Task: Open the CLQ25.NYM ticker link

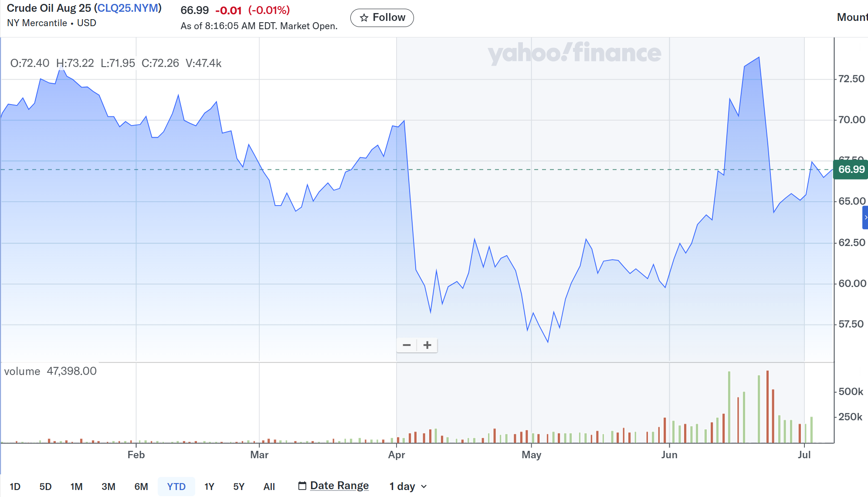Action: click(128, 8)
